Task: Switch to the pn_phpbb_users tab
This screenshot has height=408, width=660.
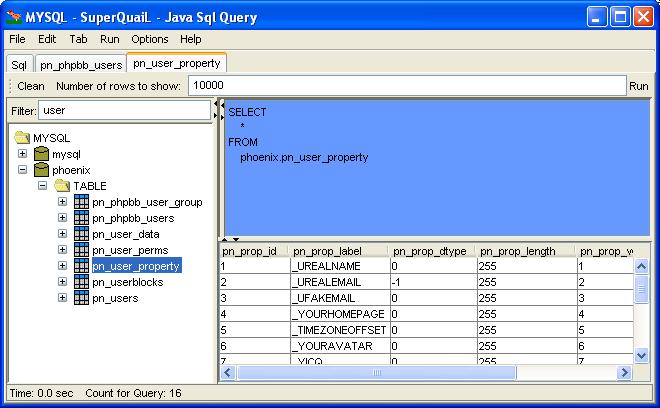Action: click(81, 65)
